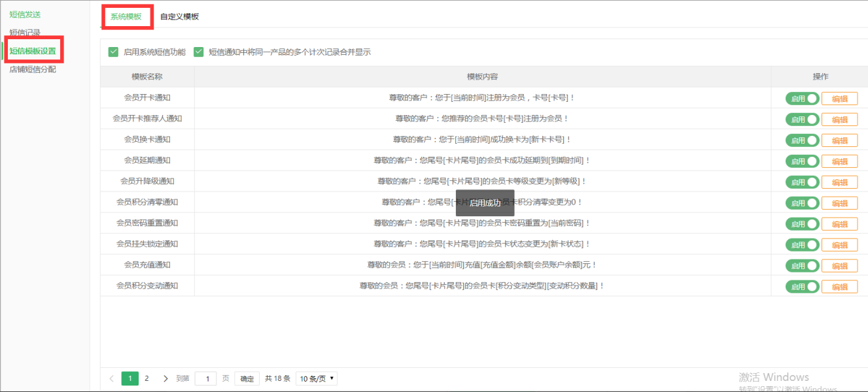Edit the 会员密码重置通知 template
This screenshot has width=868, height=392.
point(839,223)
